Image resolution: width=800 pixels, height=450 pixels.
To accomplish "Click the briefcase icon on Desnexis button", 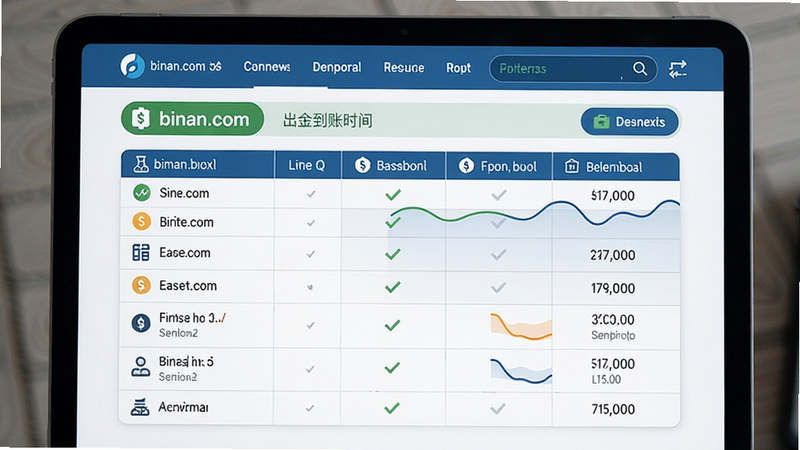I will click(601, 122).
